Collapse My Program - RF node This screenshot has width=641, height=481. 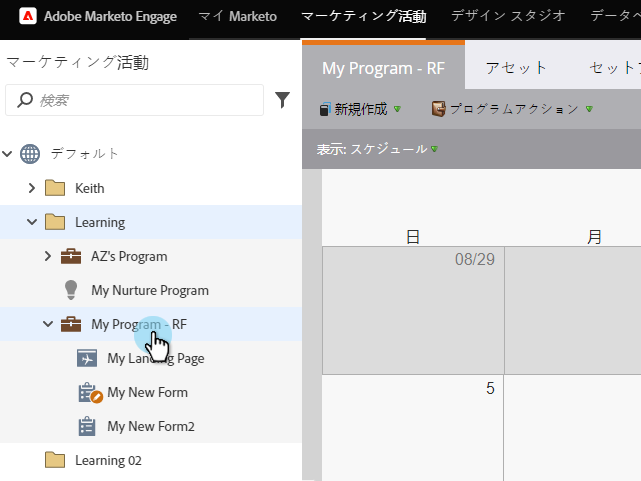pos(48,324)
